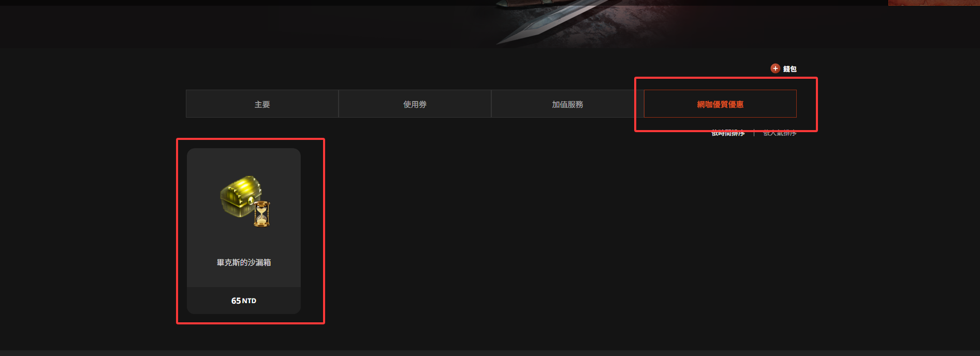Open the 加值服務 tab

(567, 104)
